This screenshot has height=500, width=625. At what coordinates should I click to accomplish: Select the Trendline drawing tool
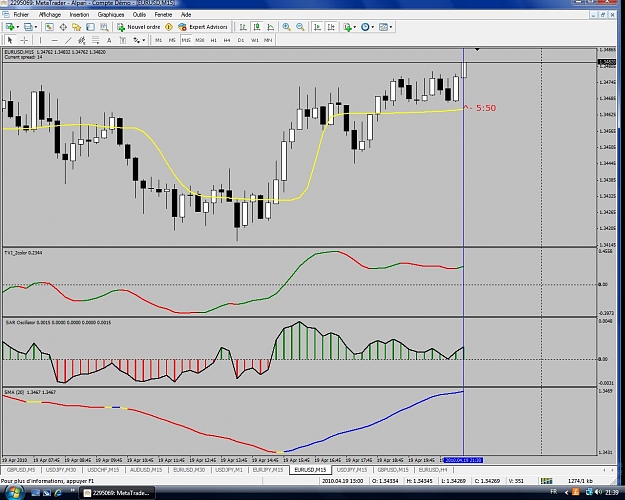pyautogui.click(x=69, y=40)
